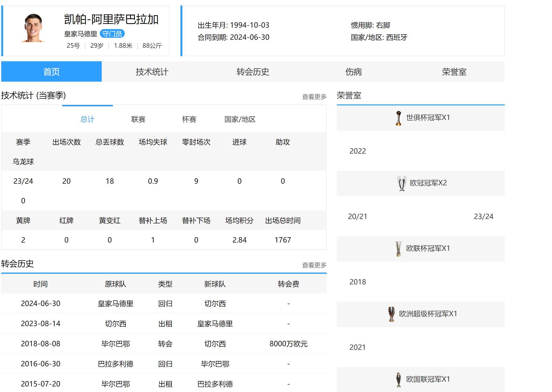Click the 欧联杯冠军 trophy icon
This screenshot has width=552, height=392.
pyautogui.click(x=398, y=249)
